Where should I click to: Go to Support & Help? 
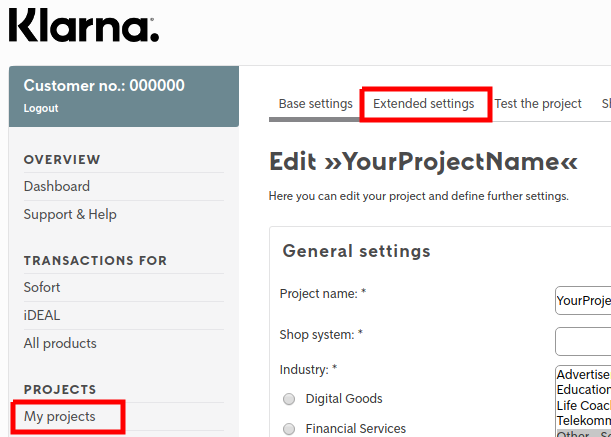click(70, 214)
